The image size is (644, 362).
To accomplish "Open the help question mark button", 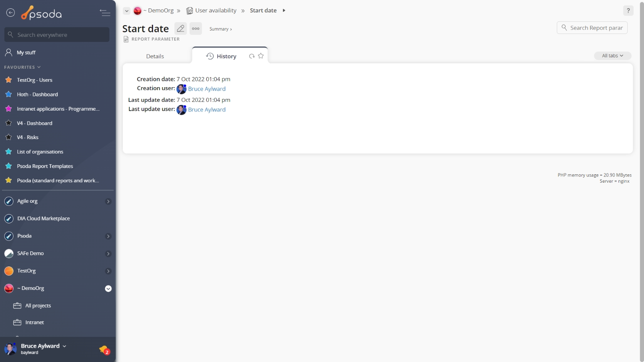I will tap(628, 11).
